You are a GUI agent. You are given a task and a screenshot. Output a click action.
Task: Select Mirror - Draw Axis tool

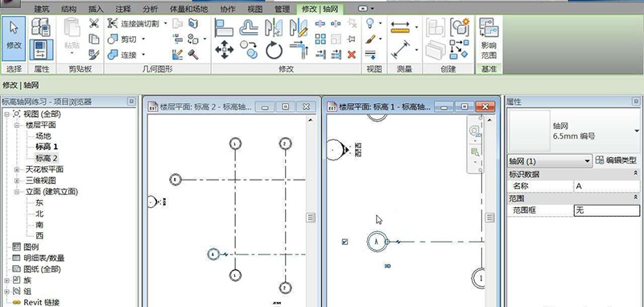tap(298, 28)
